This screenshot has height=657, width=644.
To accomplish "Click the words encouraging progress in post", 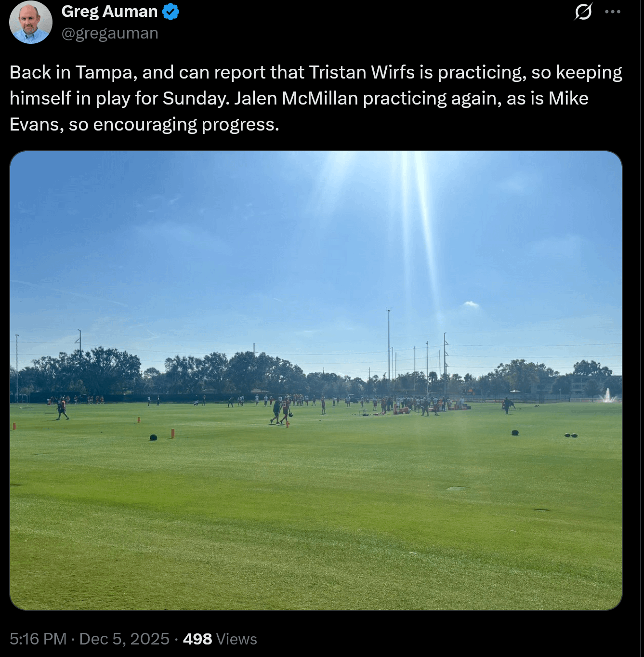I will point(186,124).
